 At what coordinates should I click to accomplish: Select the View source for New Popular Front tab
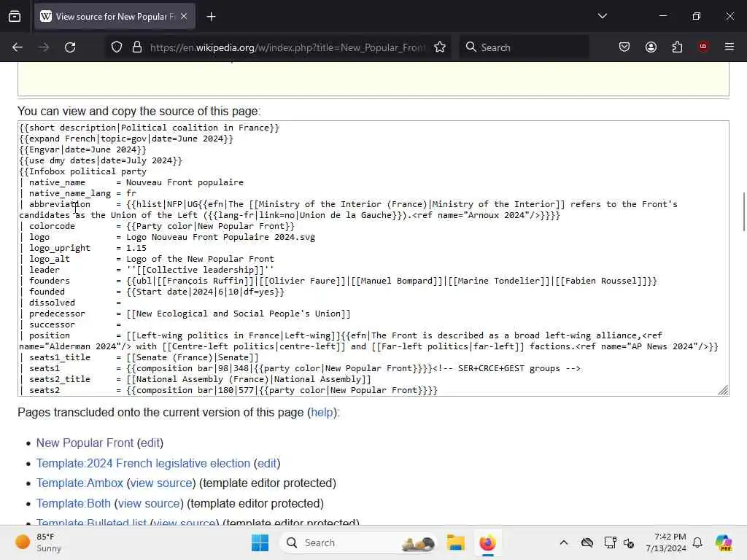(x=115, y=17)
